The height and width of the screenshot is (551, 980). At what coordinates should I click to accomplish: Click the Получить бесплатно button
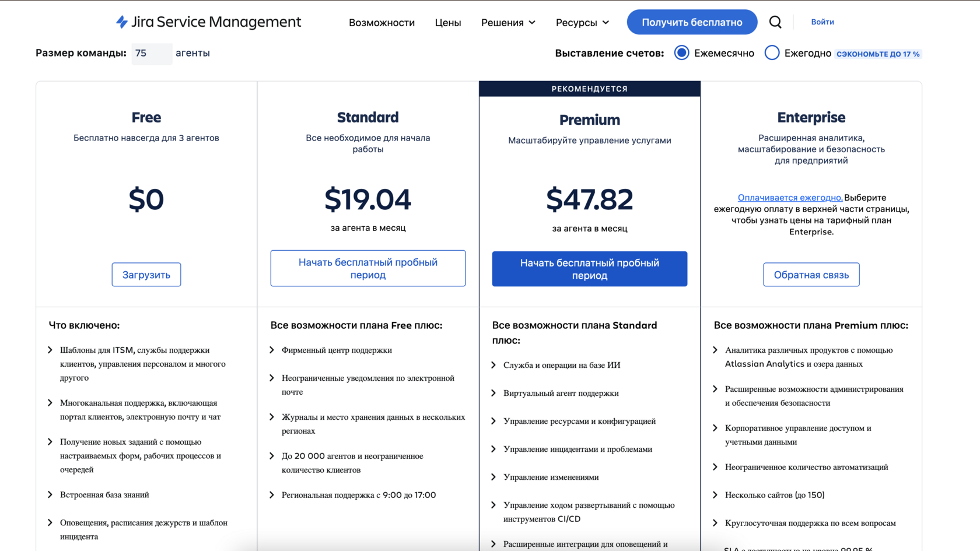[x=692, y=22]
